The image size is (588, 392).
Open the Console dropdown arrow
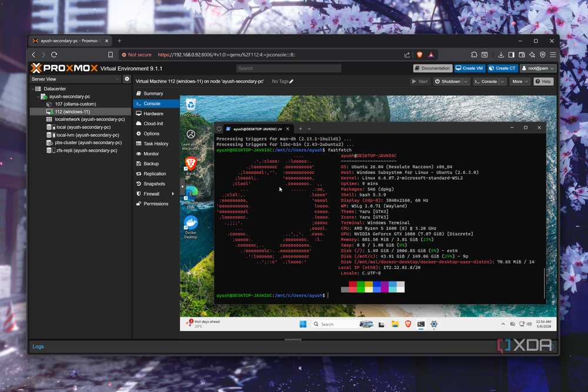point(503,81)
